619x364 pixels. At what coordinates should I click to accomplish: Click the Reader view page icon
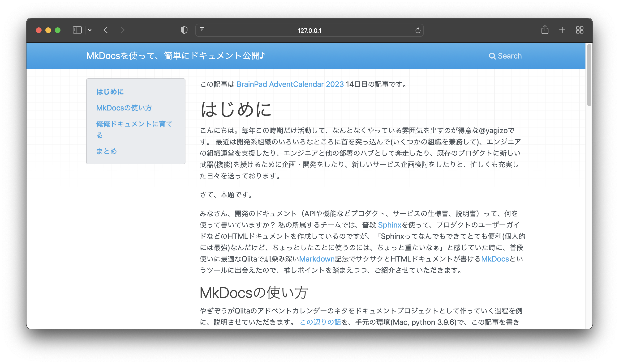coord(202,30)
